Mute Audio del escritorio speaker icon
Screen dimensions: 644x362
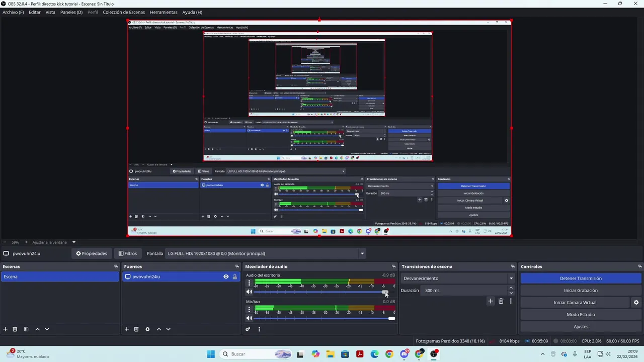click(x=249, y=292)
